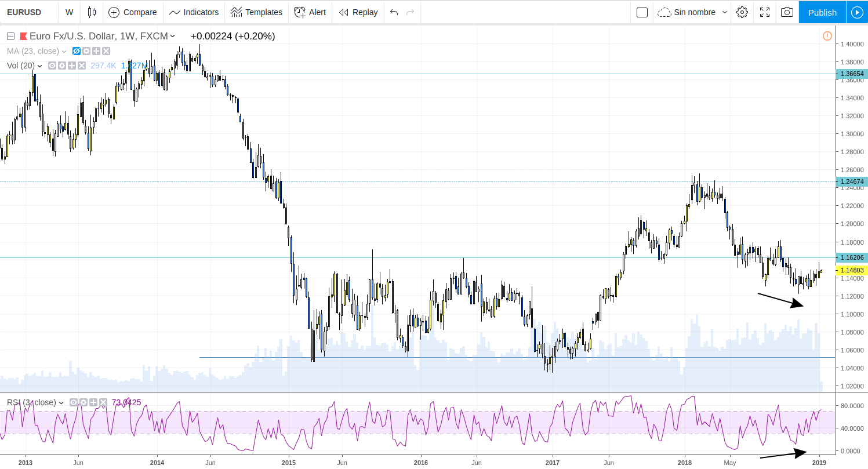
Task: Open settings of the RSI indicator
Action: click(83, 402)
